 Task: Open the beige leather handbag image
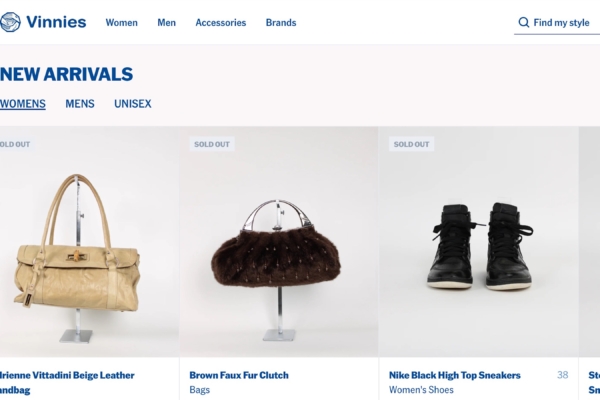(89, 242)
